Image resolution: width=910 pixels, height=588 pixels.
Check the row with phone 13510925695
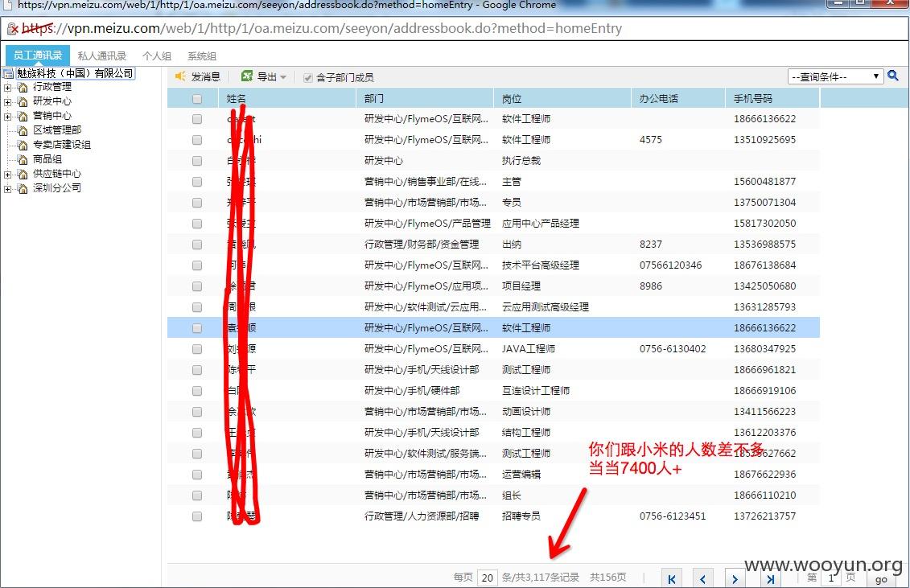point(197,140)
